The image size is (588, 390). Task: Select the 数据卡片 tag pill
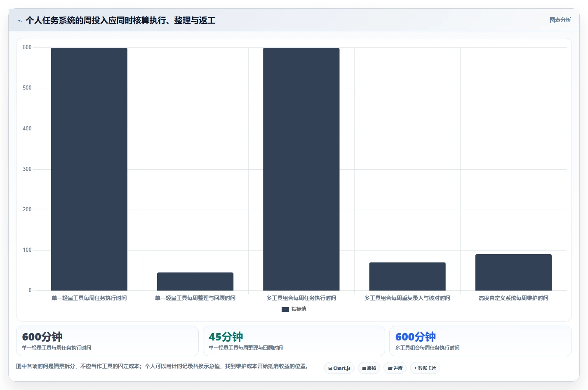tap(425, 368)
